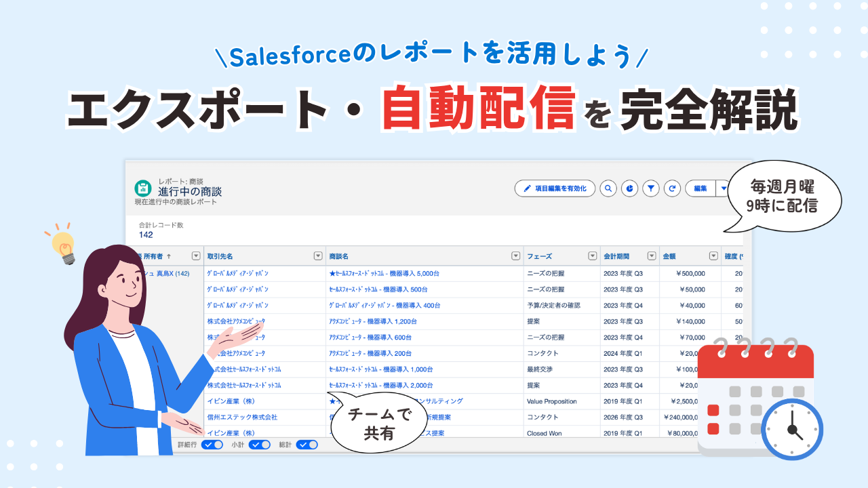Click the 合計レコード数 value 142

[146, 235]
